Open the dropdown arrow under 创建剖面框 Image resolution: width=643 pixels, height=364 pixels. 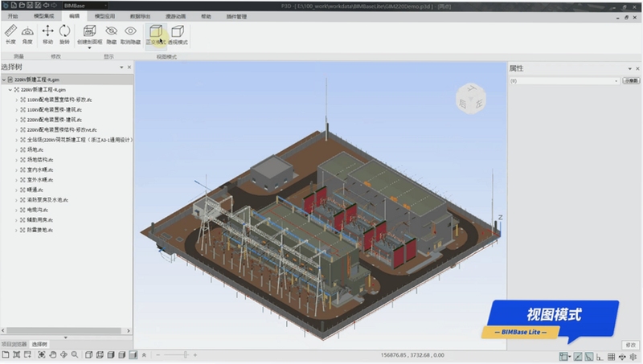(x=89, y=48)
